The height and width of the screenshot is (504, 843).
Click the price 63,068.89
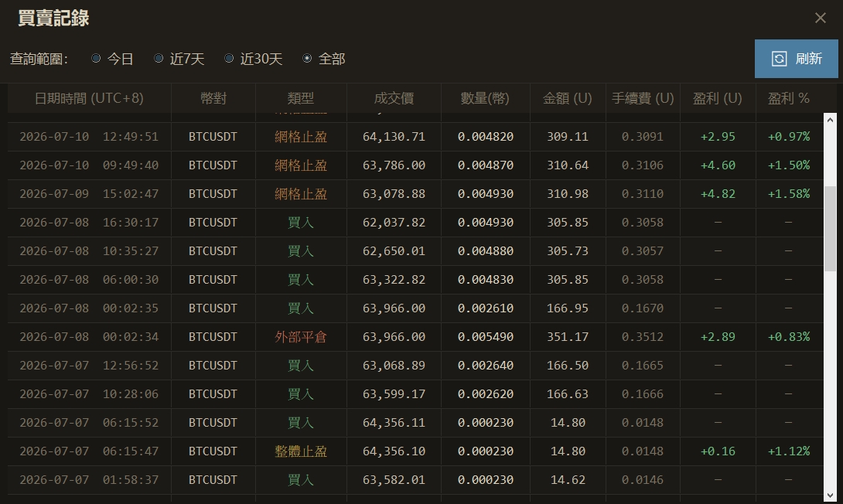(x=394, y=366)
